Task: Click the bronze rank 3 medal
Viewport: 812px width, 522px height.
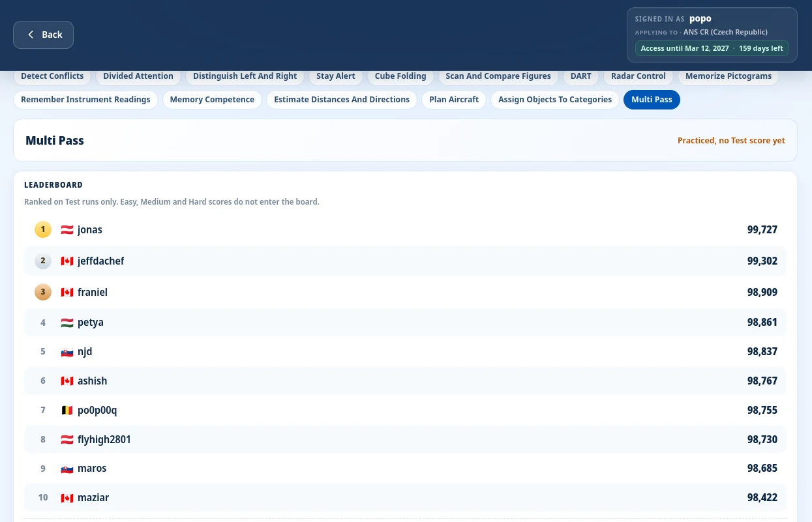Action: (x=43, y=292)
